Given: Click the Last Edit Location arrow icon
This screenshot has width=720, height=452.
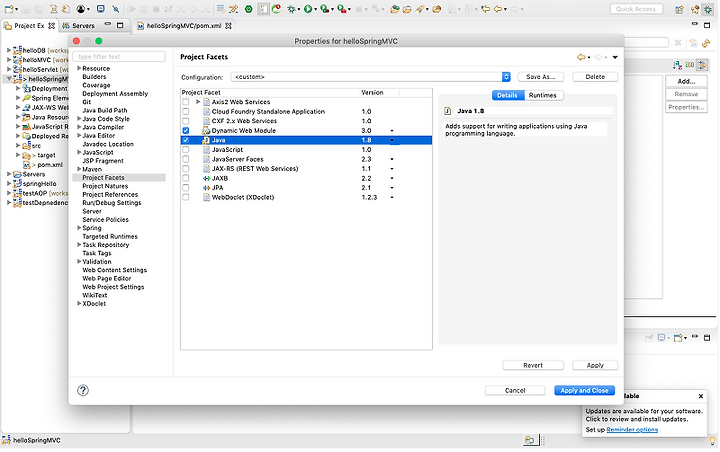Looking at the screenshot, I should 485,9.
